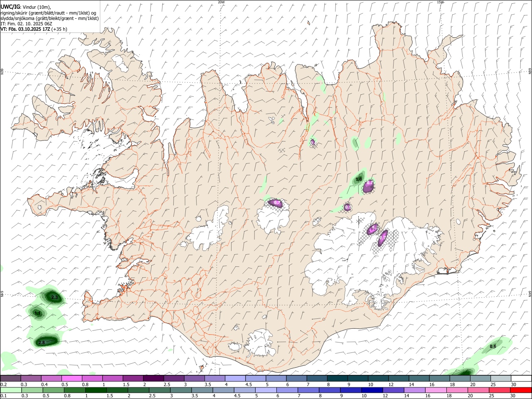Click the 15W longitude label
The width and height of the screenshot is (532, 399).
point(440,2)
